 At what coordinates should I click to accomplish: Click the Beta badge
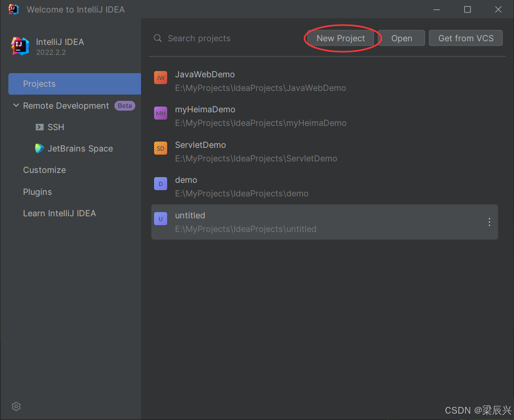click(124, 106)
